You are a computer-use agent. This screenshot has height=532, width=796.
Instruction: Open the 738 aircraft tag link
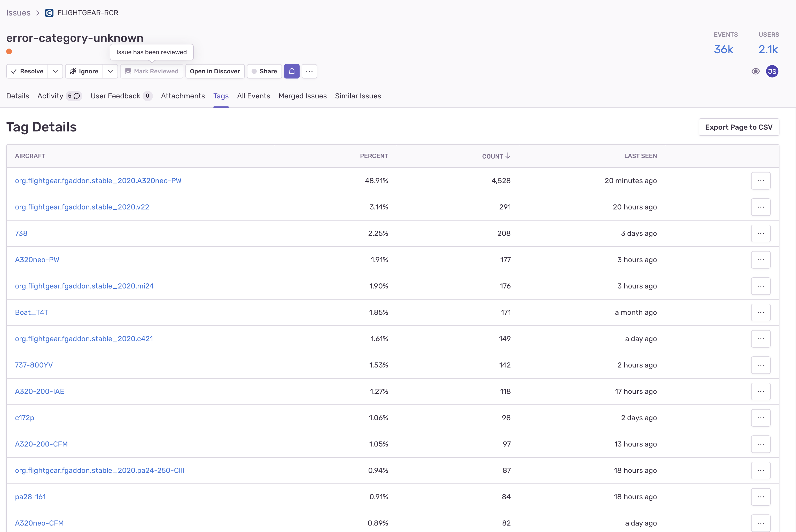pos(21,233)
